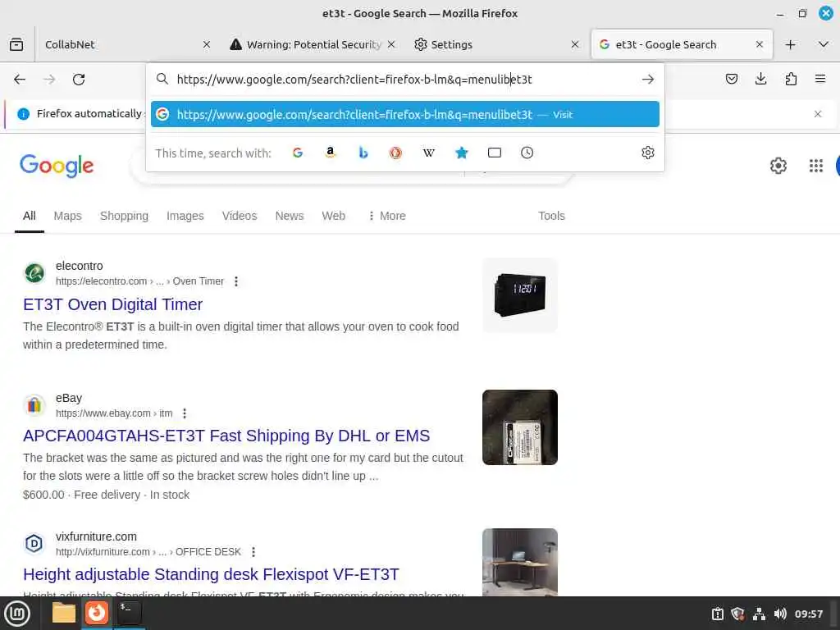The height and width of the screenshot is (630, 840).
Task: Select the et3t Google Search tab
Action: point(682,44)
